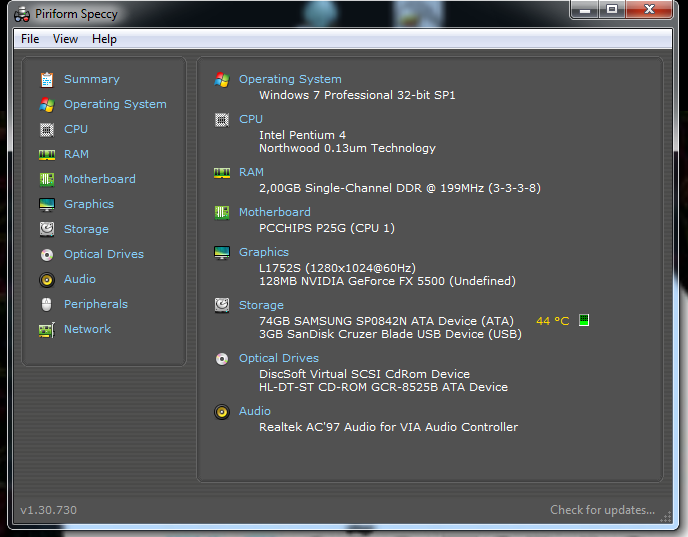The height and width of the screenshot is (537, 688).
Task: Click '74GB SAMSUNG SP0842N ATA Device' line
Action: [x=386, y=321]
